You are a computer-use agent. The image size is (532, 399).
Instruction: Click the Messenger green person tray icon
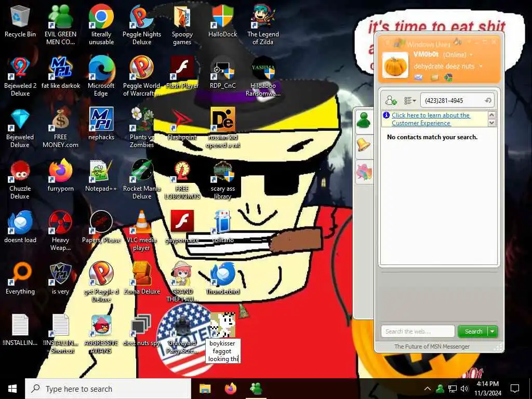coord(440,389)
